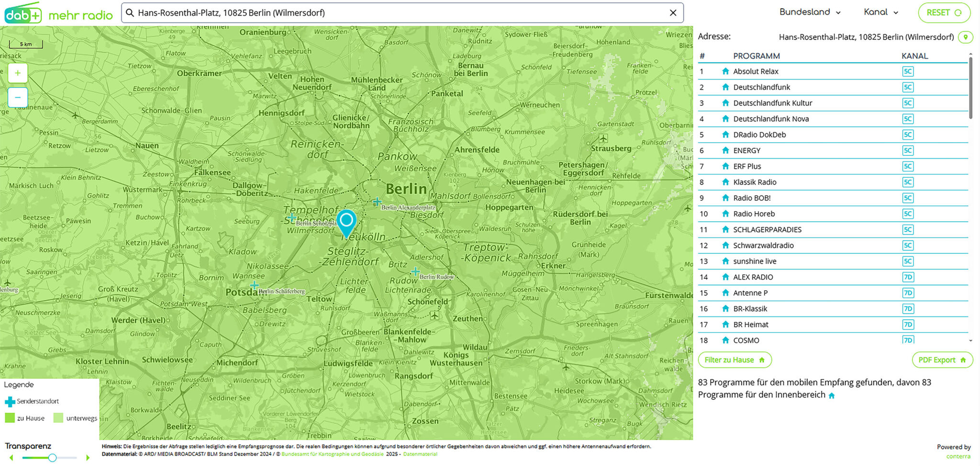Click the dab+ mehr radio logo

point(58,13)
